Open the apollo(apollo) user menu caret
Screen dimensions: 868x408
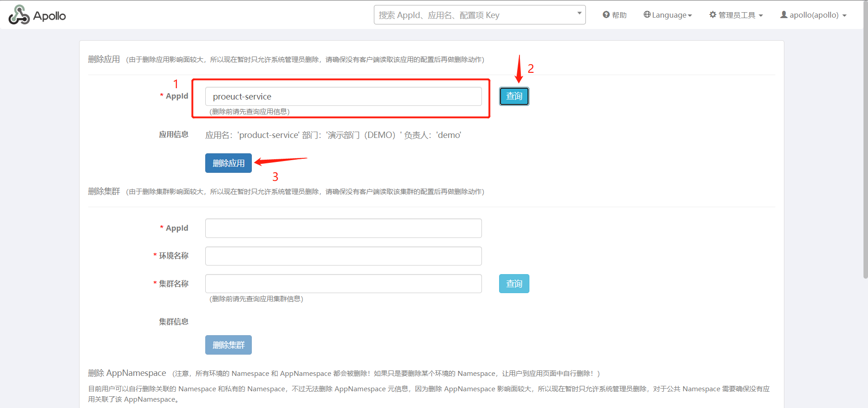pyautogui.click(x=844, y=16)
